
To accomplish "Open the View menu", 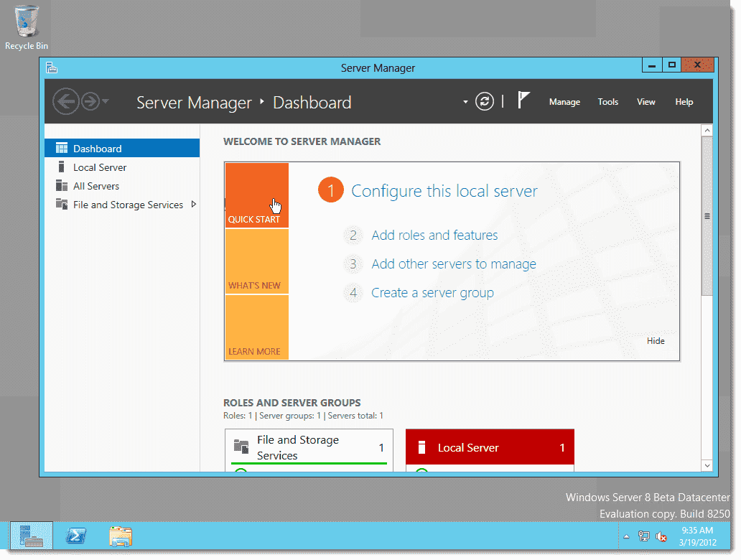I will point(646,102).
